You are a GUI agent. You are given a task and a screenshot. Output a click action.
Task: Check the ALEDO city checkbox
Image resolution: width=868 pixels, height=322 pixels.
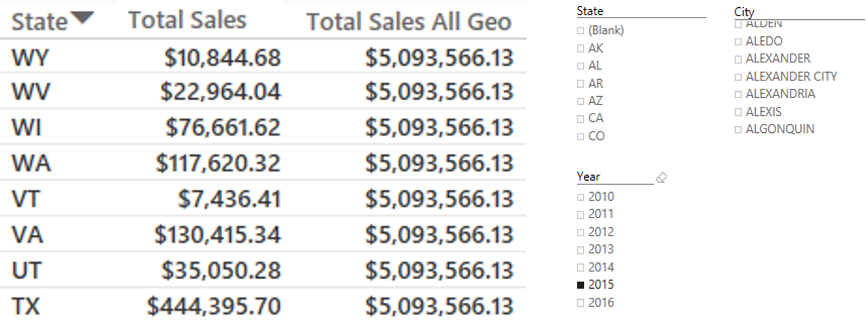coord(738,42)
